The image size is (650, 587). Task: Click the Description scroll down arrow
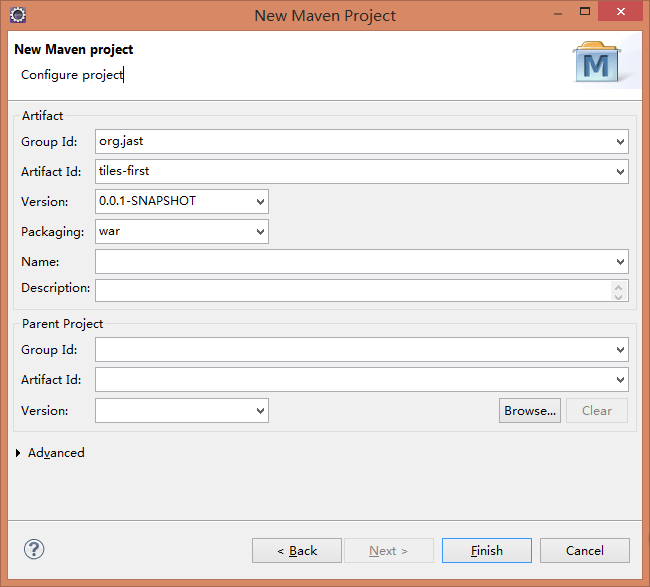click(619, 296)
